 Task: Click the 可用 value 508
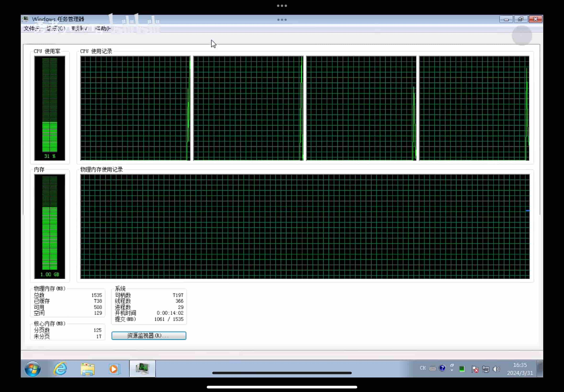pyautogui.click(x=98, y=307)
